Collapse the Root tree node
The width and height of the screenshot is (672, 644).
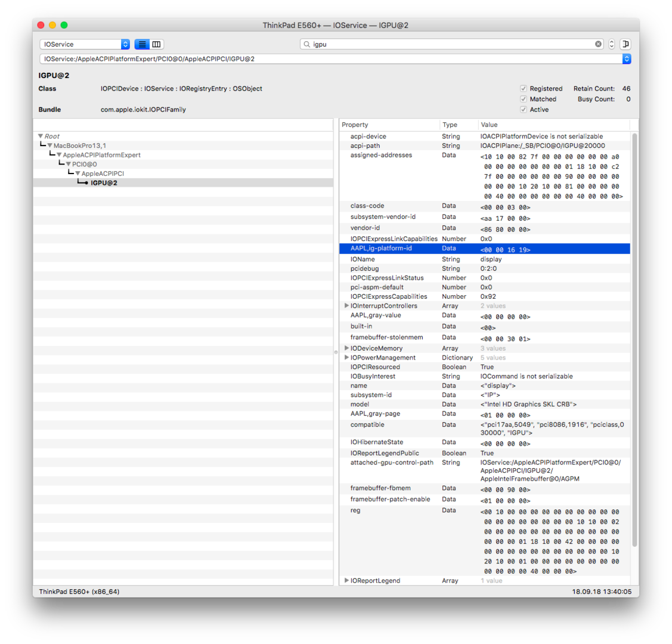click(x=41, y=137)
